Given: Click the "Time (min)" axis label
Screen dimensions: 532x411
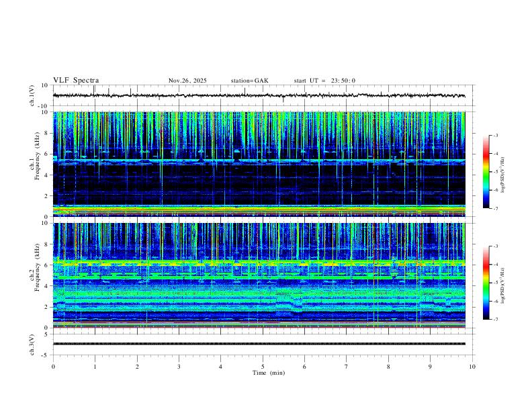Looking at the screenshot, I should [x=269, y=373].
